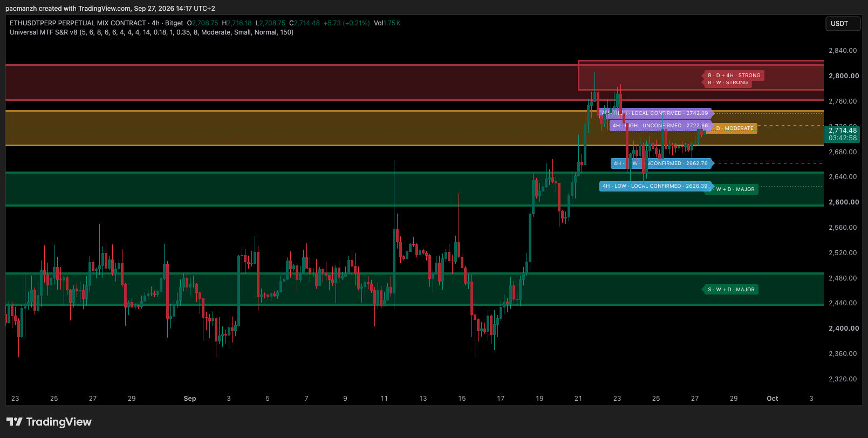
Task: Click the 2,320.00 price axis label
Action: coord(843,379)
